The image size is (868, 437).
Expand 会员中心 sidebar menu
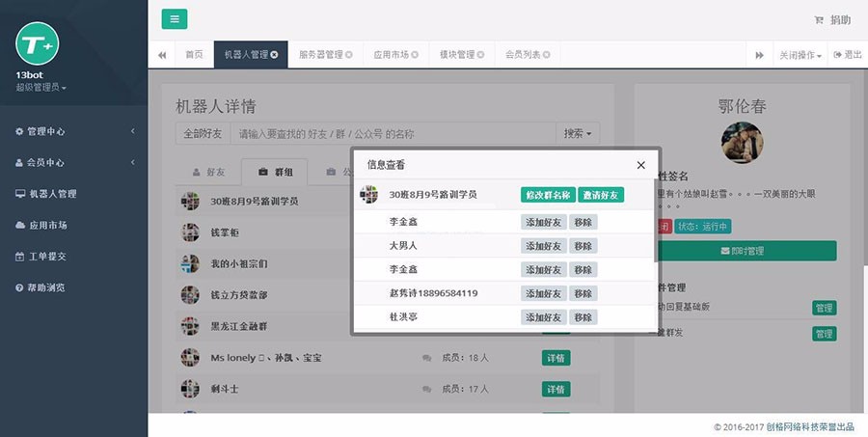[x=73, y=162]
